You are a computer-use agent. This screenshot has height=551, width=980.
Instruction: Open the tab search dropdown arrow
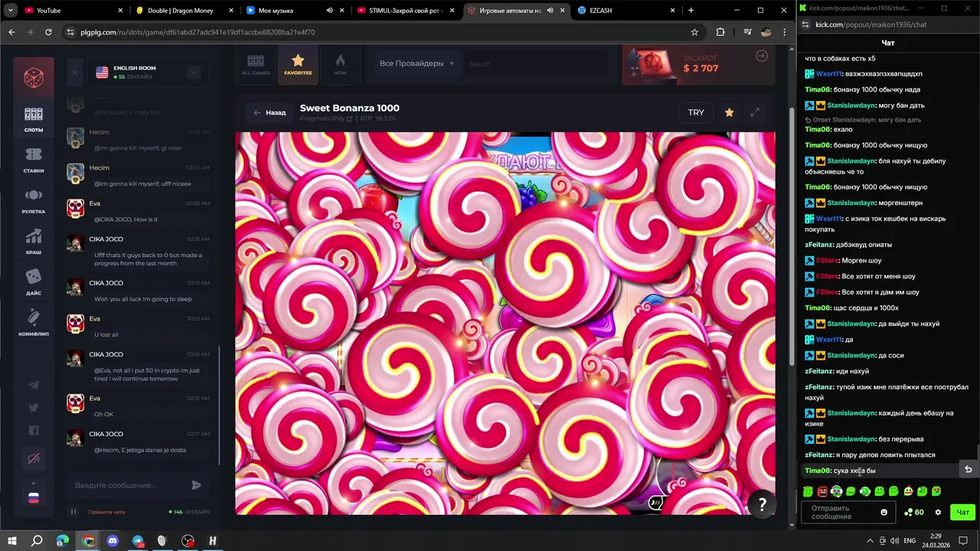pos(10,10)
